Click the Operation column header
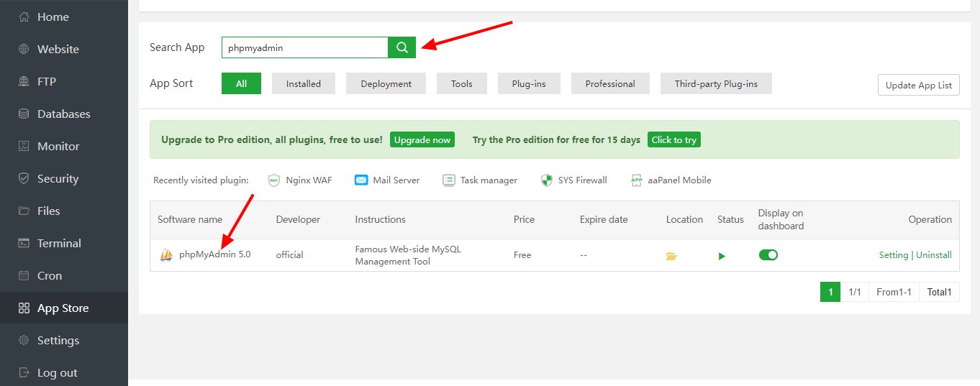 tap(930, 219)
